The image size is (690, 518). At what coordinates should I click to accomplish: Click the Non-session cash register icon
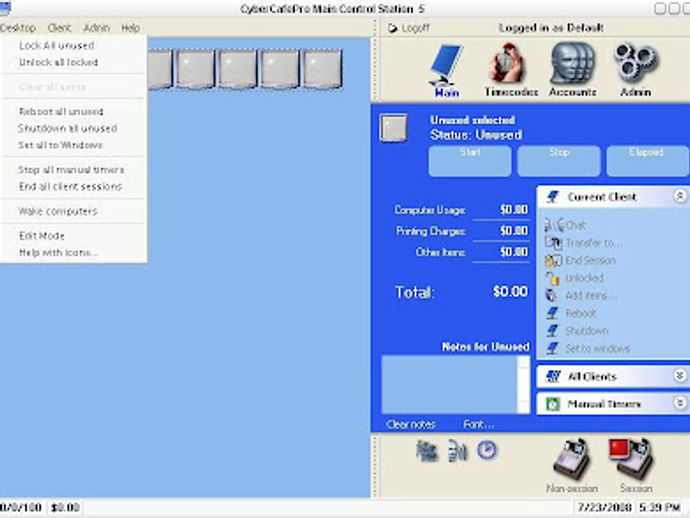[x=571, y=459]
